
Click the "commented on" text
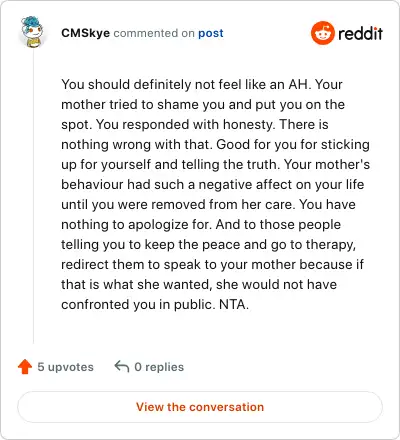154,33
